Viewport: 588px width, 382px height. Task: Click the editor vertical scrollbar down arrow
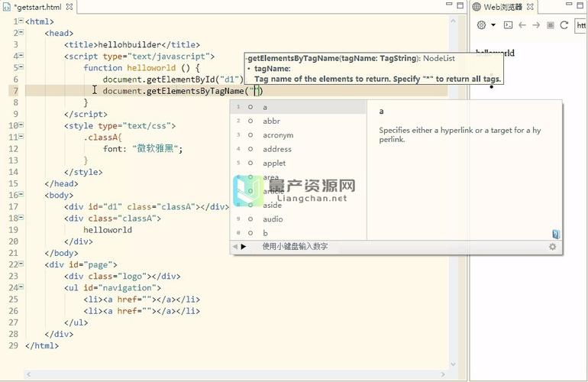point(453,364)
